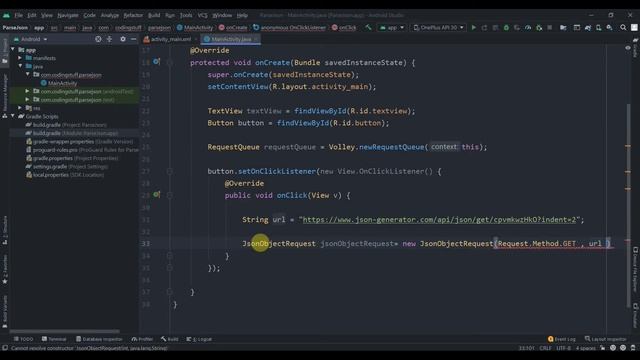
Task: Open the Profiler tool window
Action: point(142,339)
